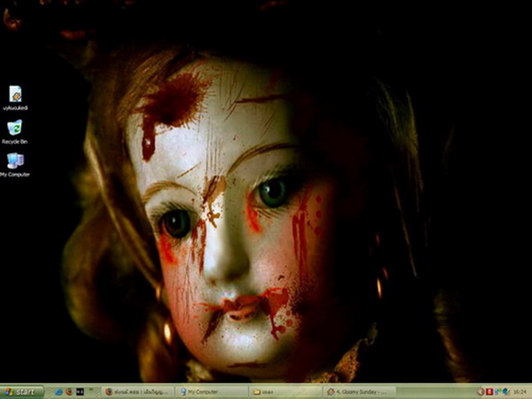This screenshot has width=532, height=399.
Task: Switch to the Firefox window taskbar button
Action: 137,392
